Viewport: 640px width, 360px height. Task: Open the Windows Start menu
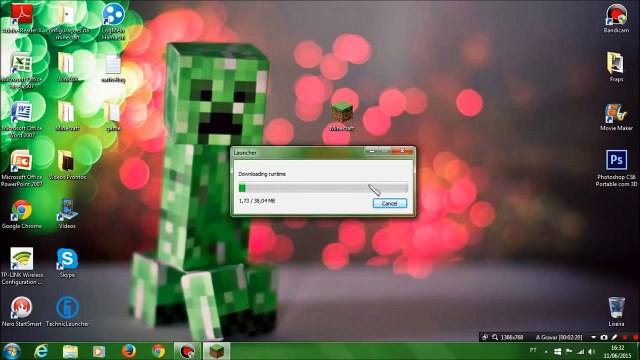click(11, 351)
